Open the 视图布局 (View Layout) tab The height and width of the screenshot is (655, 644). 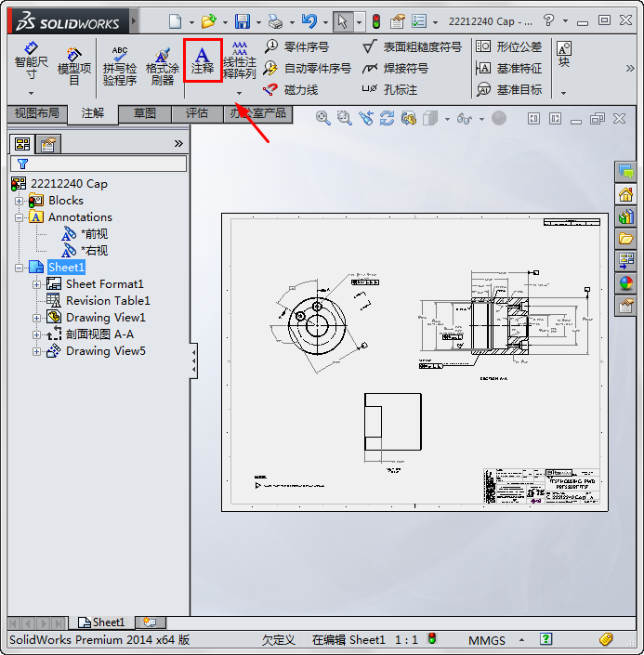click(x=36, y=113)
